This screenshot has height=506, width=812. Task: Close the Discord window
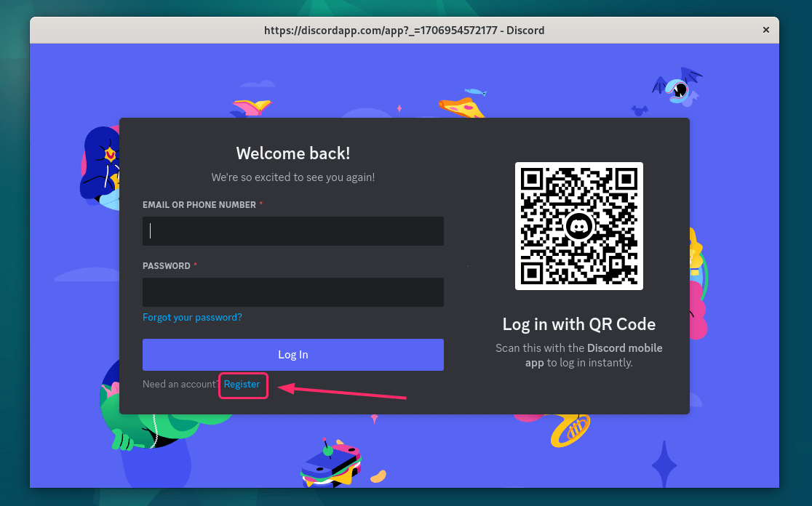tap(765, 31)
